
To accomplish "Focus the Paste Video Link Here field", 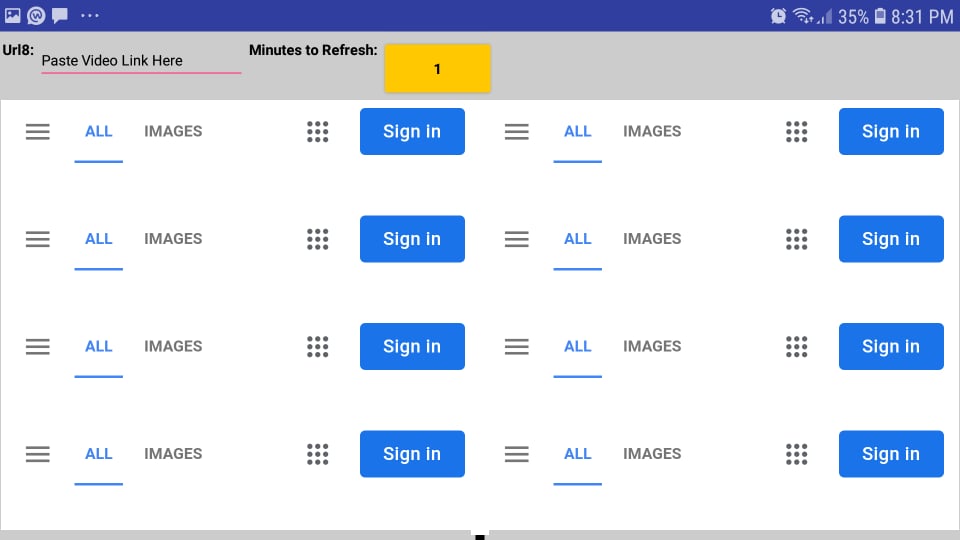I will 141,61.
